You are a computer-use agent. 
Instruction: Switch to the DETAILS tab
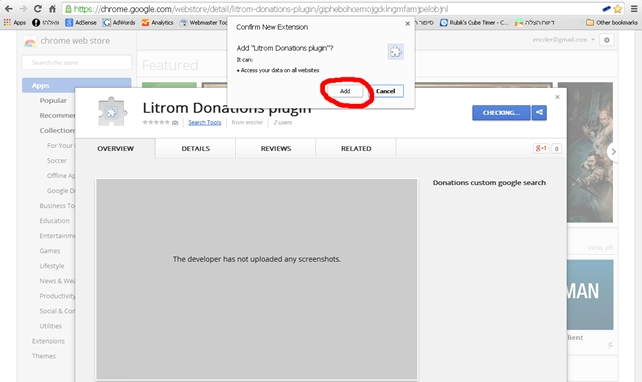tap(196, 149)
